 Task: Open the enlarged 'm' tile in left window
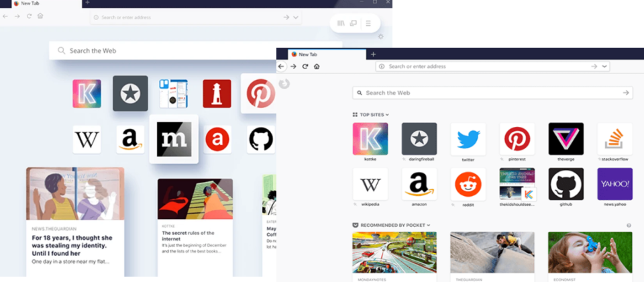[174, 140]
